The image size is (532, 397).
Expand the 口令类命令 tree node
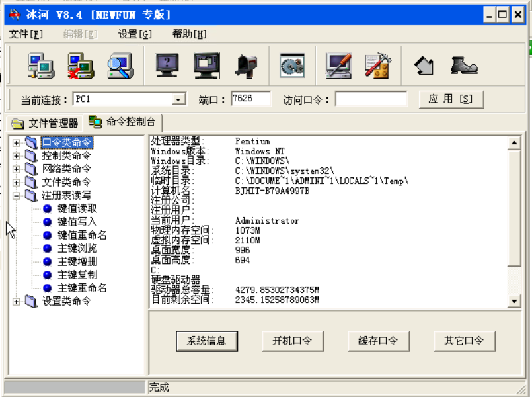click(16, 143)
